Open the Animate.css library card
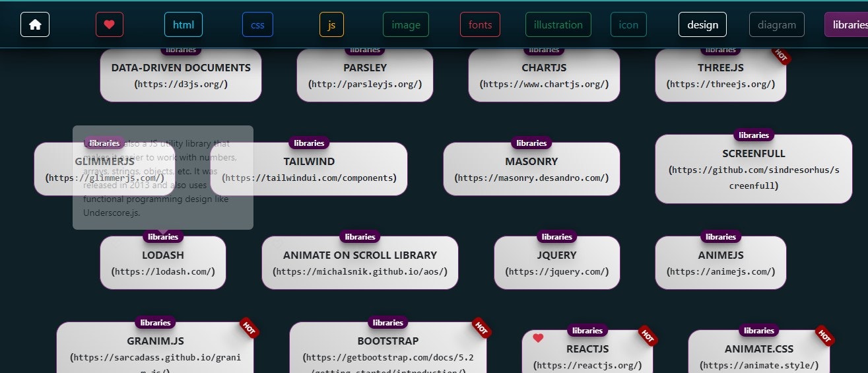 tap(759, 353)
